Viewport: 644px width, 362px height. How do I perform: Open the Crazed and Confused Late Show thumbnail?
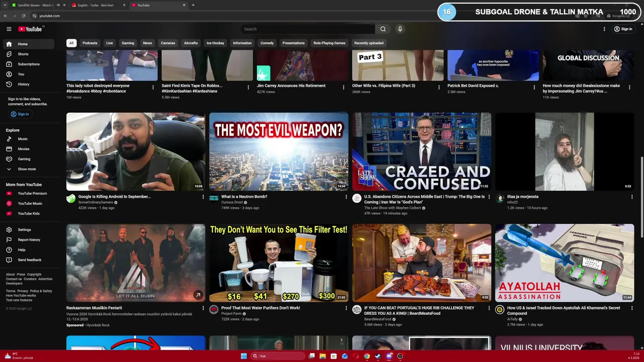[422, 151]
